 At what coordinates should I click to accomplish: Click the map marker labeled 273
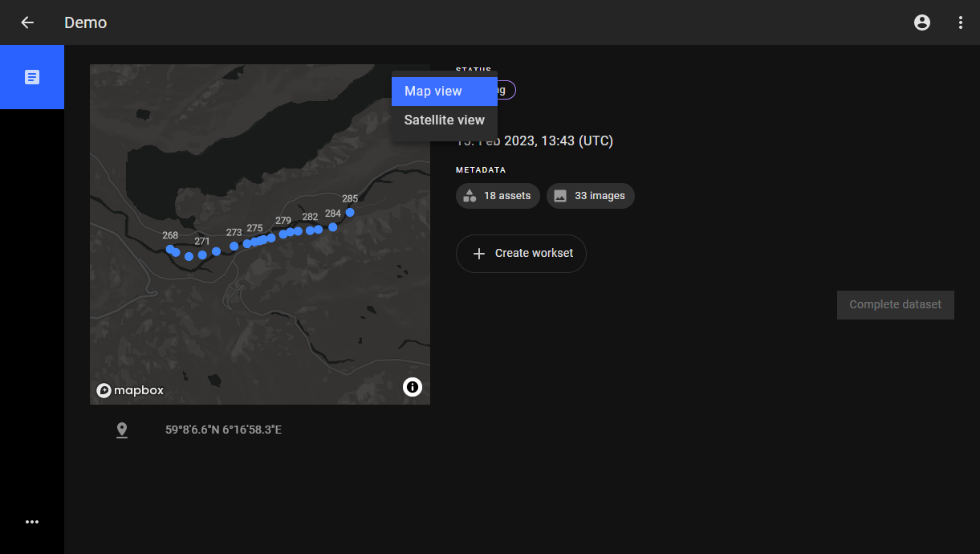pyautogui.click(x=234, y=246)
